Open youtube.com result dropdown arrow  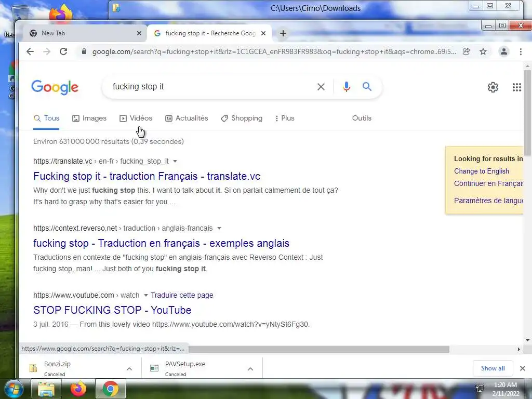(x=146, y=295)
